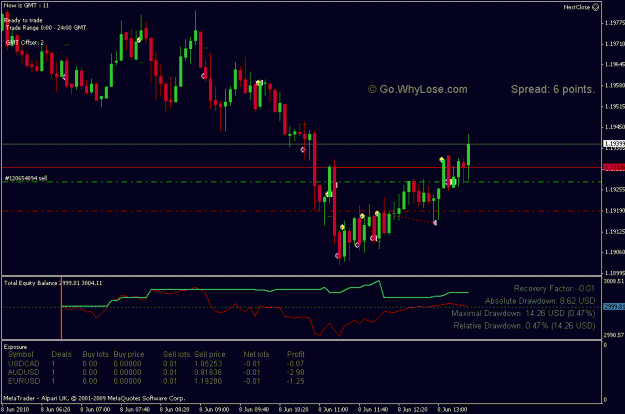Image resolution: width=625 pixels, height=414 pixels.
Task: Click the '8 Jun 07:40' time axis label
Action: point(135,410)
